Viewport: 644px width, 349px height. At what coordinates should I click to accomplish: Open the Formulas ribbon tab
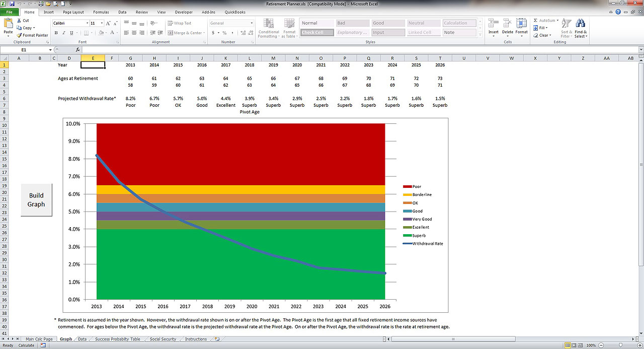pos(101,12)
